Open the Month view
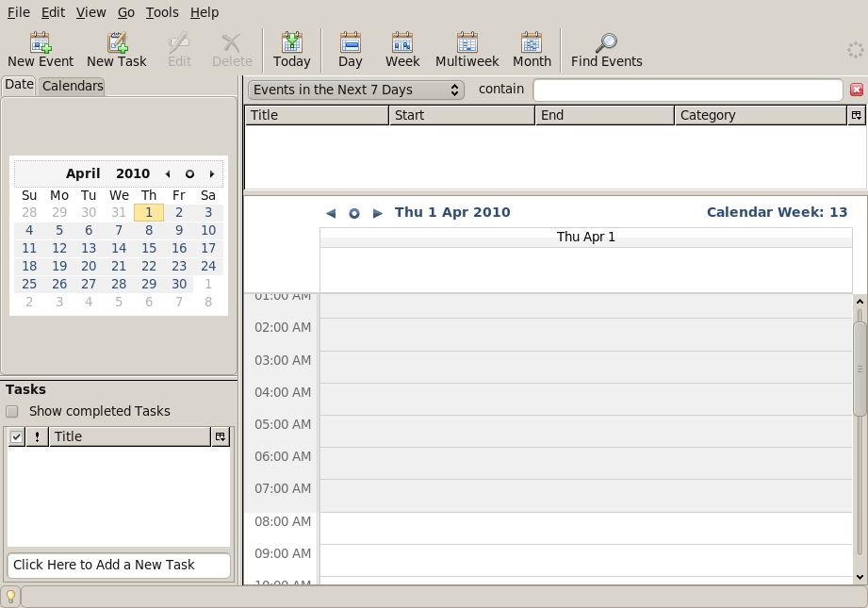This screenshot has width=868, height=608. coord(532,47)
